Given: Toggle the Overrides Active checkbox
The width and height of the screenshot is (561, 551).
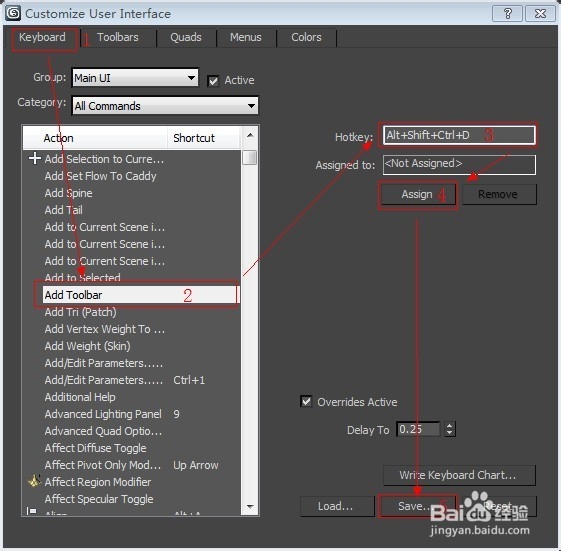Looking at the screenshot, I should 306,401.
